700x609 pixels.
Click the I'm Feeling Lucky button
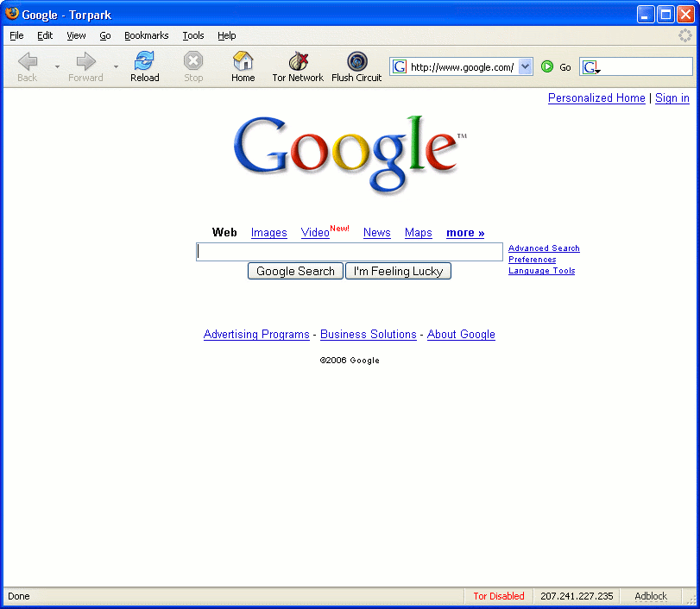398,271
